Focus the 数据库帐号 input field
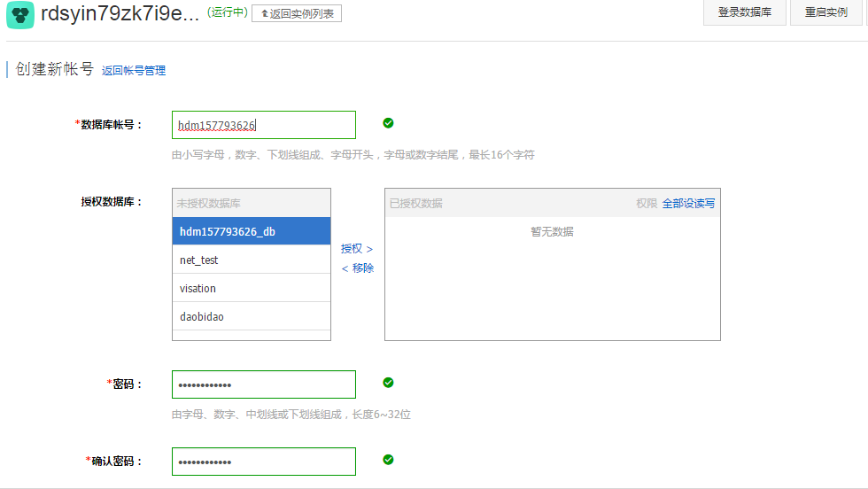Viewport: 868px width, 489px height. tap(264, 125)
